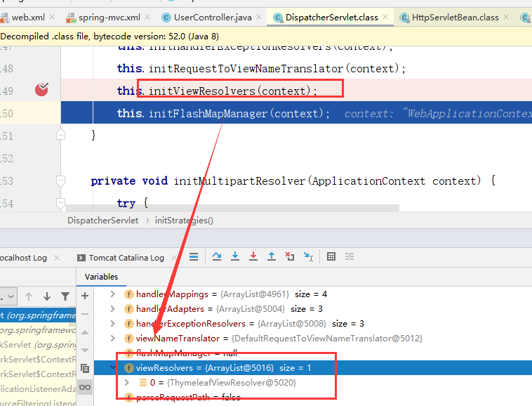Click the Force Step Into icon
Screen dimensions: 532x406
pyautogui.click(x=253, y=256)
